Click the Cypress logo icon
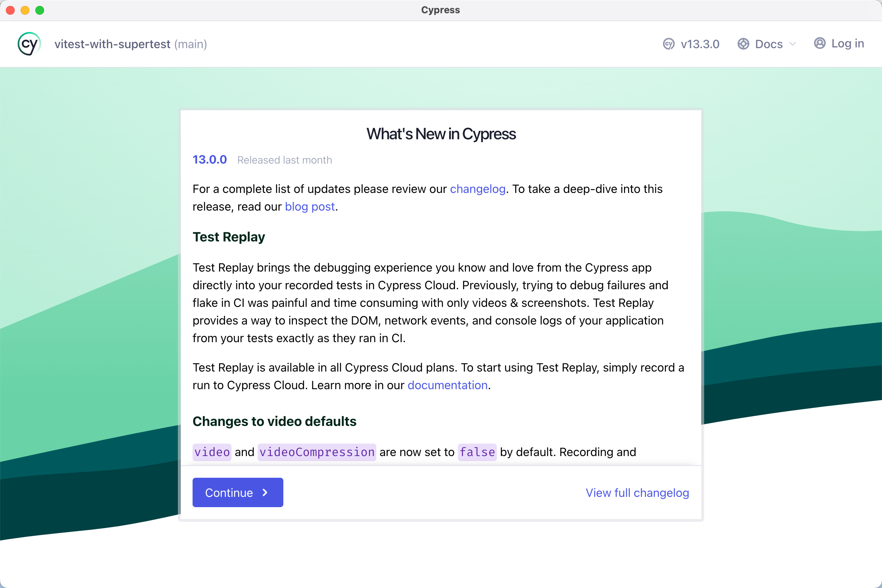The width and height of the screenshot is (882, 588). tap(29, 44)
